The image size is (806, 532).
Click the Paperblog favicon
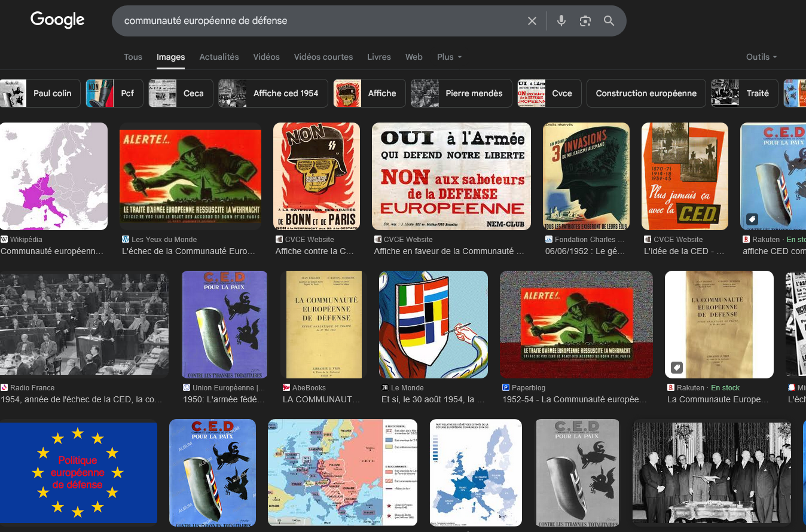pyautogui.click(x=506, y=387)
